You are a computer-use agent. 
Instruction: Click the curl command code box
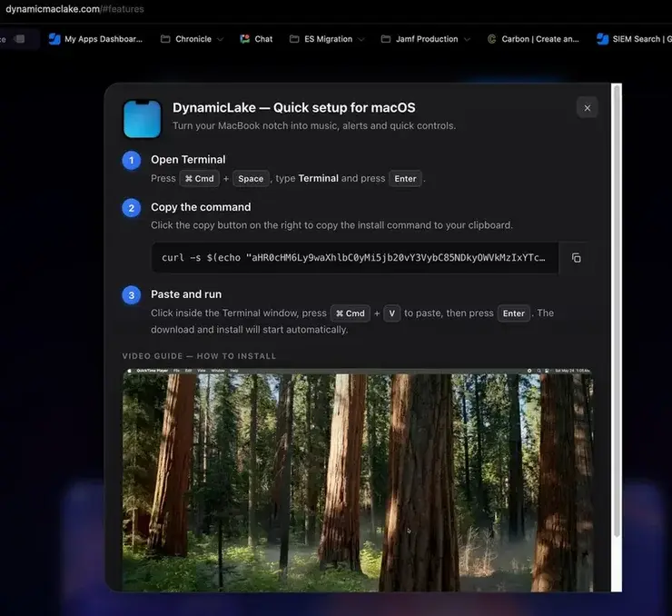point(354,258)
